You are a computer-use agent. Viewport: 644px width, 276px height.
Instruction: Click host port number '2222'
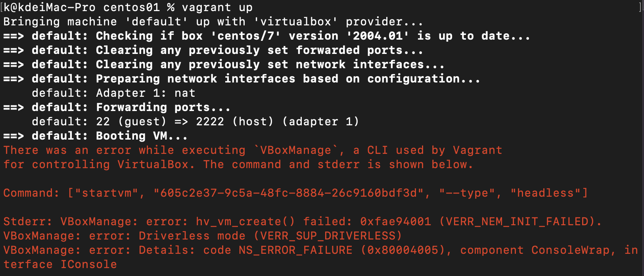(210, 122)
